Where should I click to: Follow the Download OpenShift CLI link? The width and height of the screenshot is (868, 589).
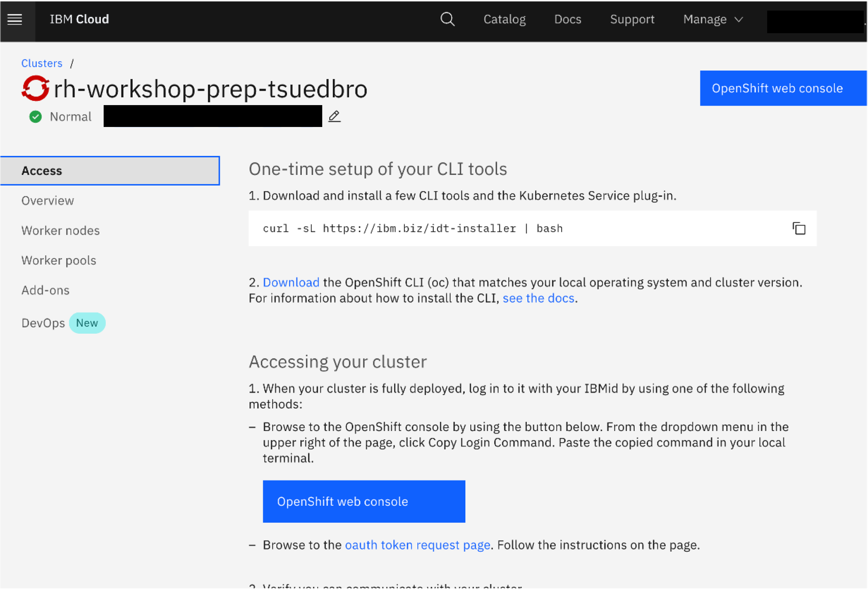coord(291,282)
